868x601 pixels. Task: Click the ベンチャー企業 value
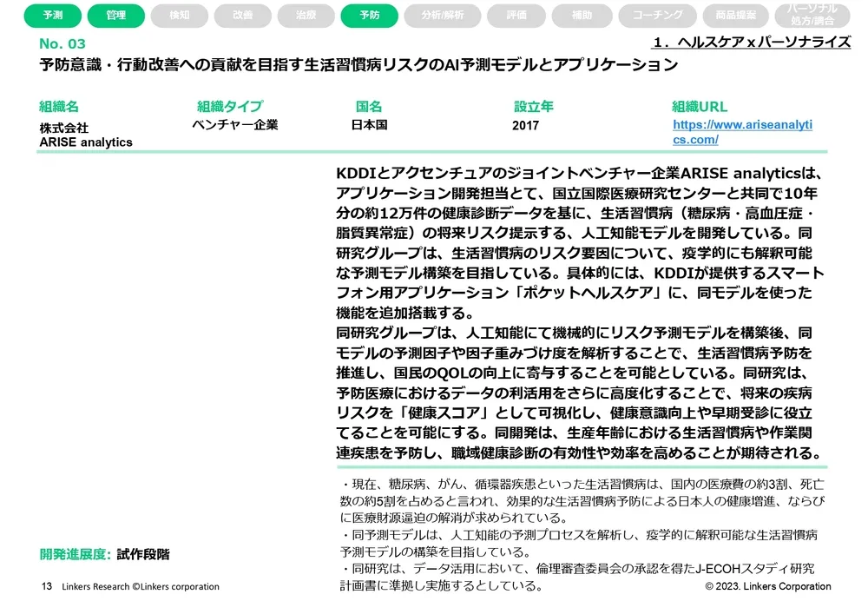[x=235, y=125]
